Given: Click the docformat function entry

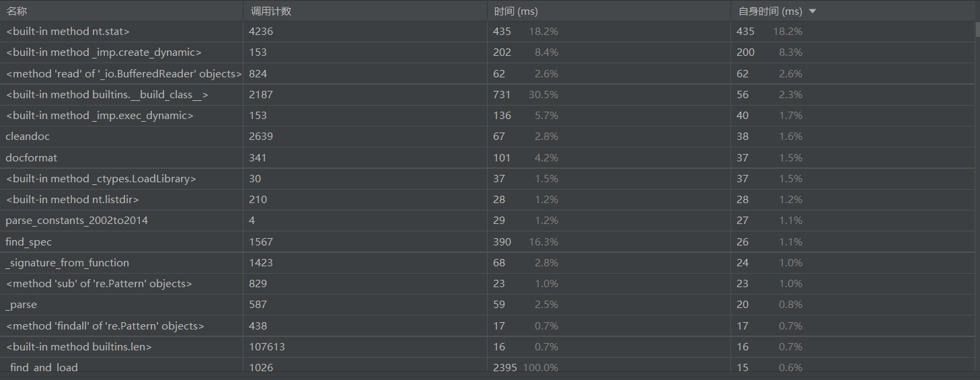Looking at the screenshot, I should (31, 158).
